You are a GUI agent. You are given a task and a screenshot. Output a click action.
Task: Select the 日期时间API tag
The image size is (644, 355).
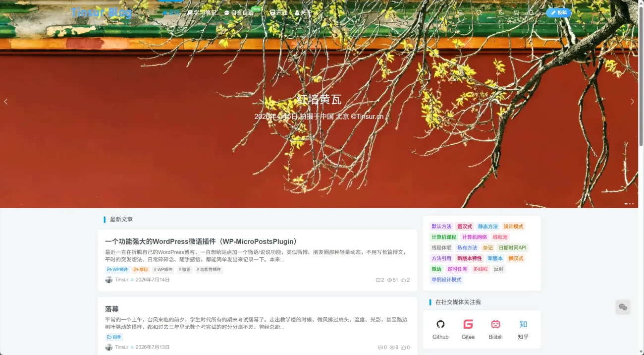513,248
